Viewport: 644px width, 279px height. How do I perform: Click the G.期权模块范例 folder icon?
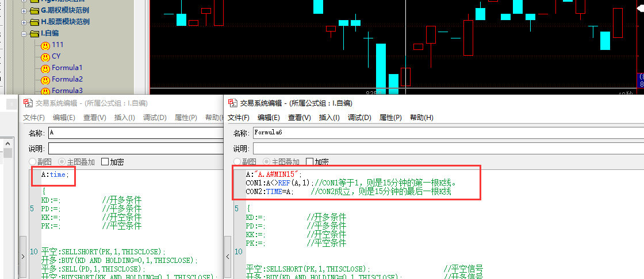34,11
